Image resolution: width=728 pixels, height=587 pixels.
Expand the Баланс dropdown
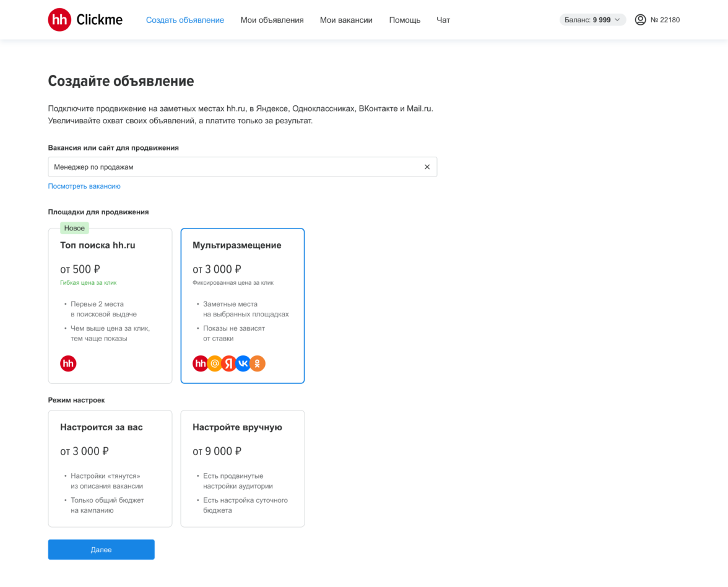click(592, 20)
